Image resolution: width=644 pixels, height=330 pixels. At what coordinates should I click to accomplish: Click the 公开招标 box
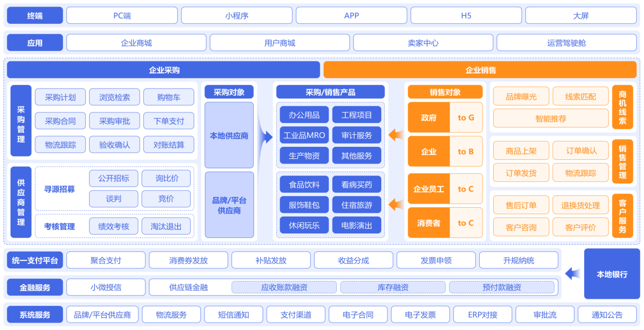click(114, 178)
